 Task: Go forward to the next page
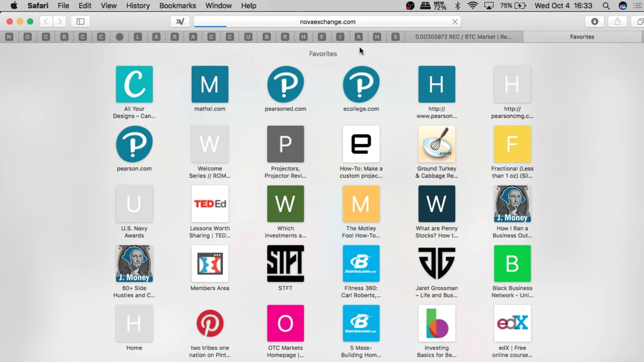[x=60, y=22]
